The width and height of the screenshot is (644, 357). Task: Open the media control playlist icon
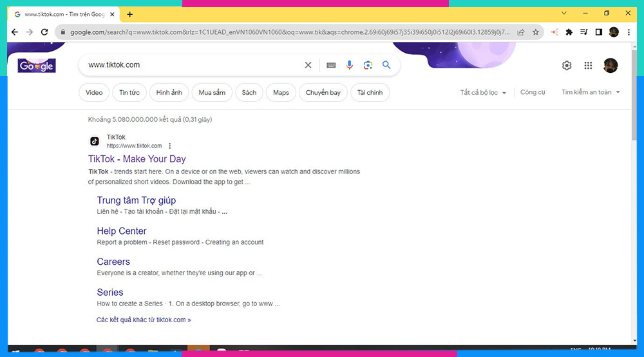[583, 32]
